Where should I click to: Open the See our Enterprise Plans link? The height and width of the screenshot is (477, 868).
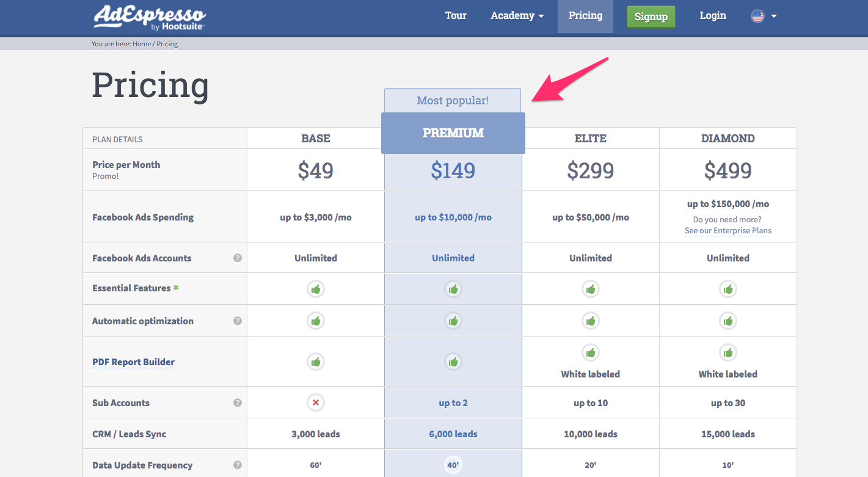(x=728, y=230)
